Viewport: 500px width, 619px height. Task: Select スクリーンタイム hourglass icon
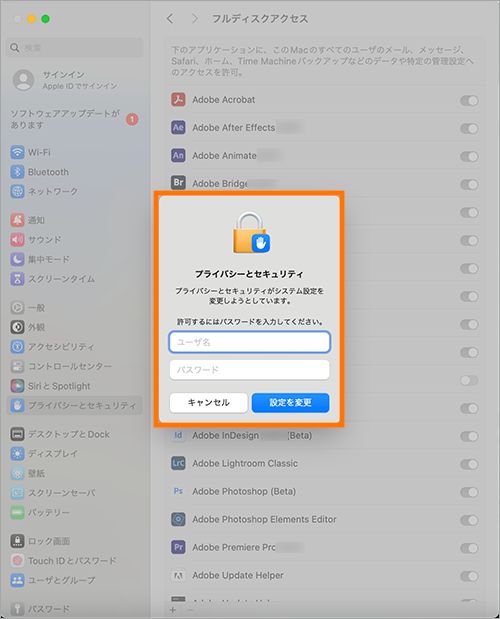click(x=17, y=279)
